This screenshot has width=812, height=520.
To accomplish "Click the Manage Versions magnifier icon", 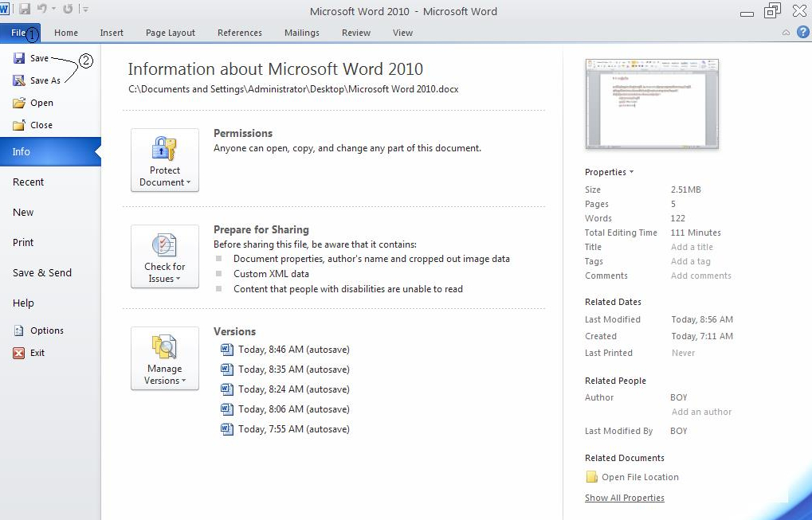I will [x=165, y=346].
